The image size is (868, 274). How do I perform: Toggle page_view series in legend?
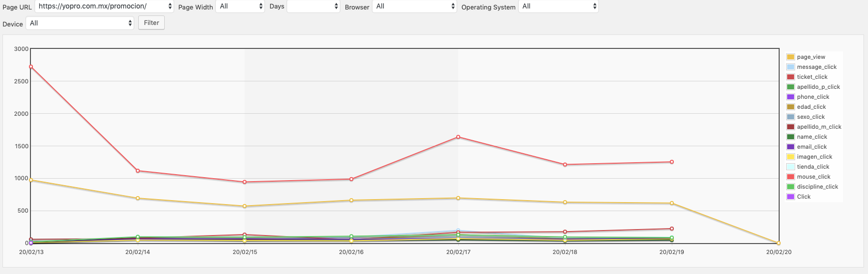coord(811,57)
